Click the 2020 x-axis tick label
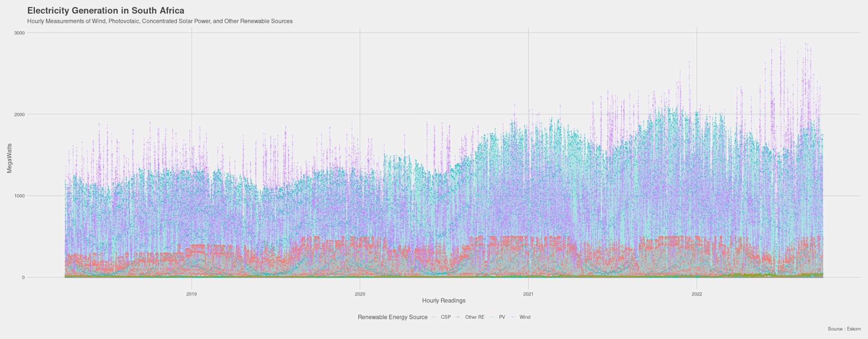 [360, 294]
